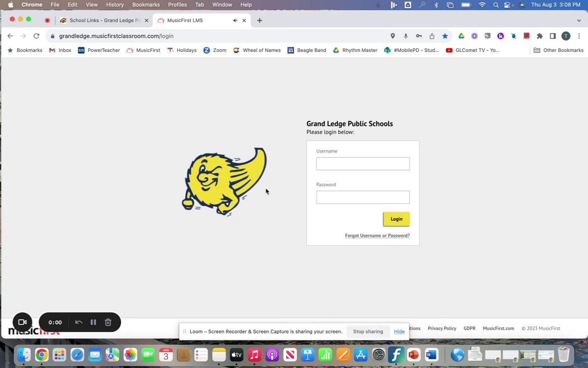This screenshot has width=588, height=368.
Task: Open MusicFirst.com footer link
Action: pyautogui.click(x=498, y=328)
